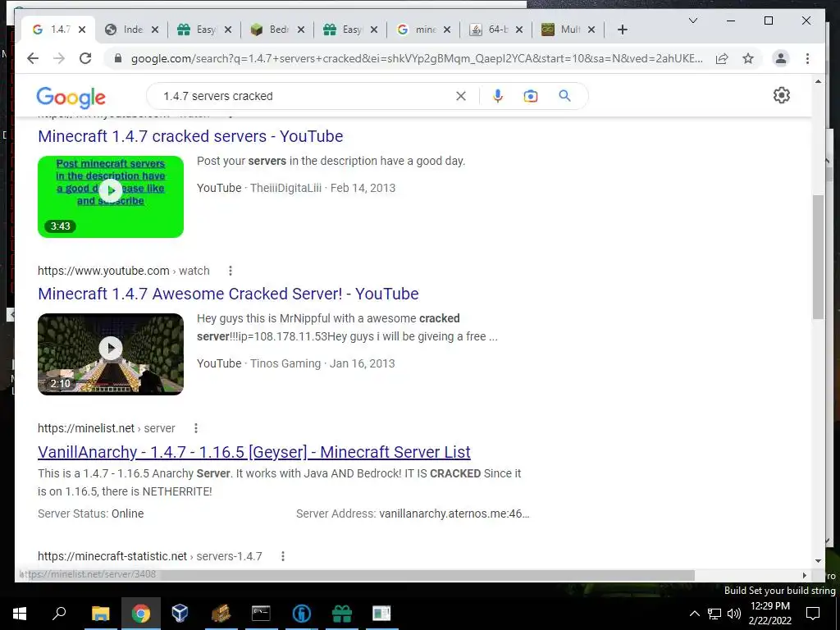
Task: Show hidden system tray icons
Action: [694, 614]
